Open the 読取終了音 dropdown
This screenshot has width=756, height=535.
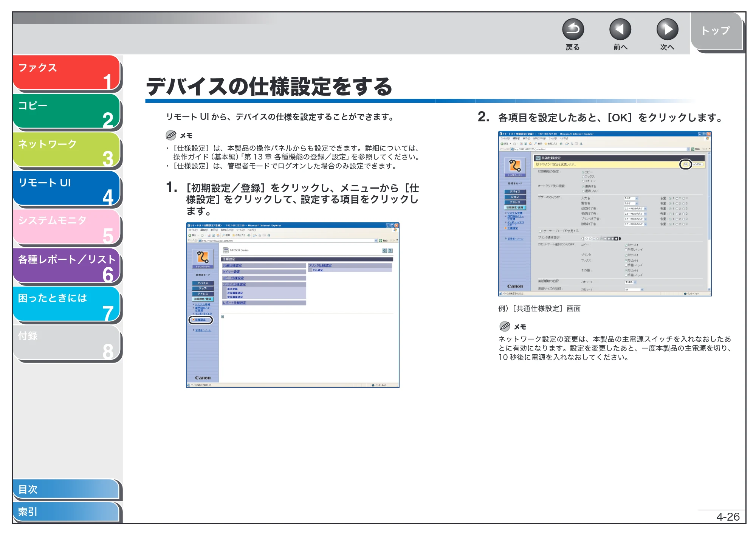point(635,224)
